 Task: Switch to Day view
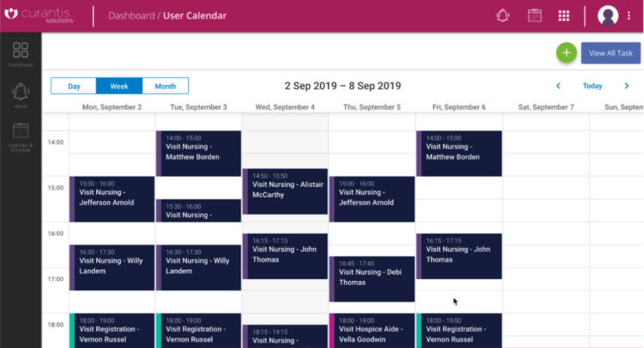click(74, 86)
